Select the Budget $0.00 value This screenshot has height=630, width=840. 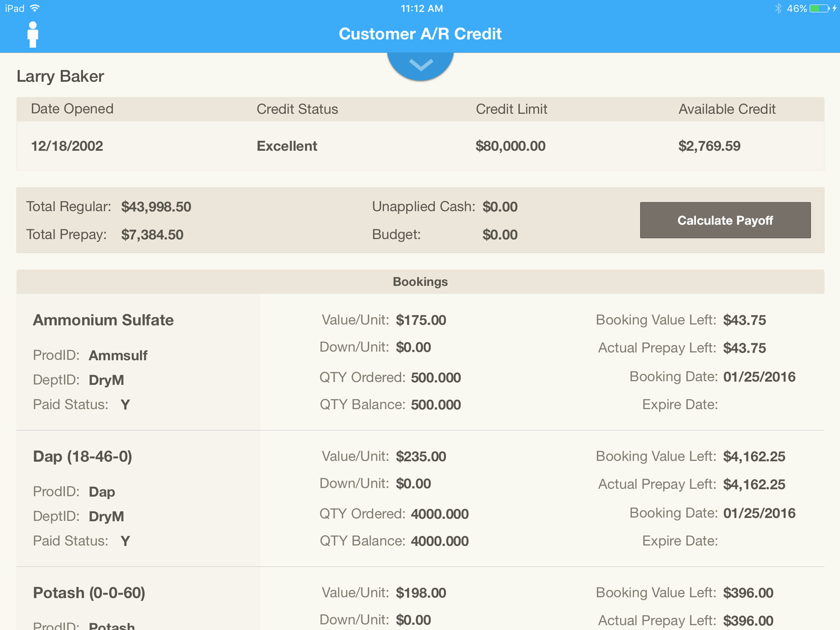(x=500, y=235)
